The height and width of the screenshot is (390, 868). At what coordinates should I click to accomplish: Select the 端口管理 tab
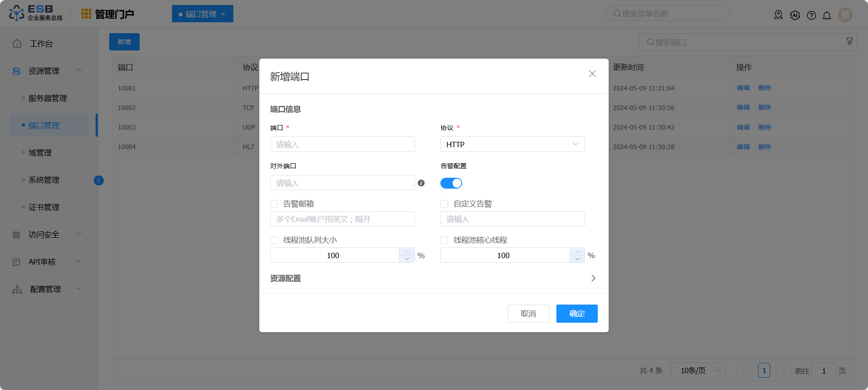tap(201, 14)
